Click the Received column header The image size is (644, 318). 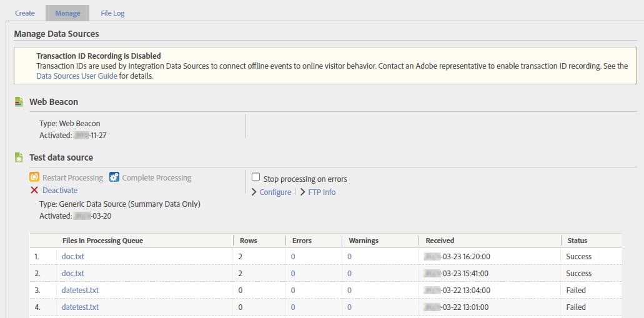tap(440, 241)
